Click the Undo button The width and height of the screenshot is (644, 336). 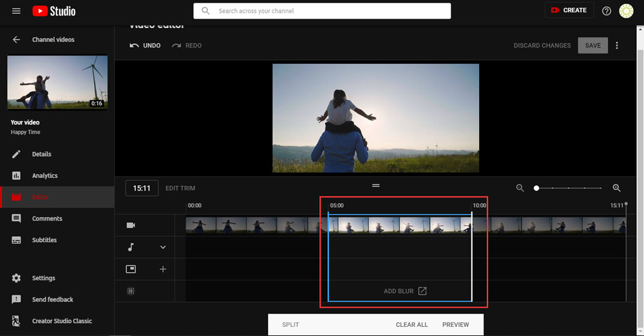click(x=145, y=46)
